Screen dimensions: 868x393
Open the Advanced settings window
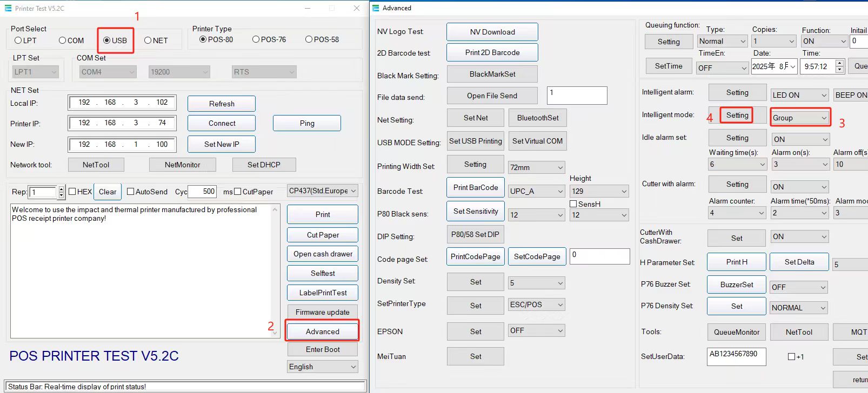pyautogui.click(x=323, y=331)
